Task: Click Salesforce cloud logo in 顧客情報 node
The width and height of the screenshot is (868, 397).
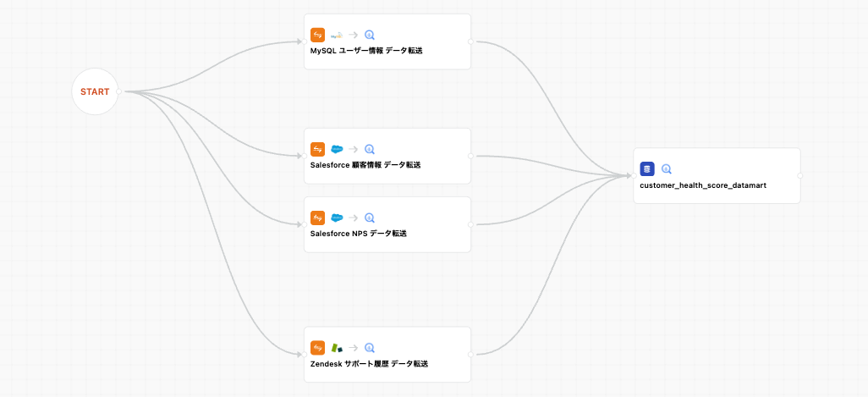Action: pyautogui.click(x=337, y=149)
